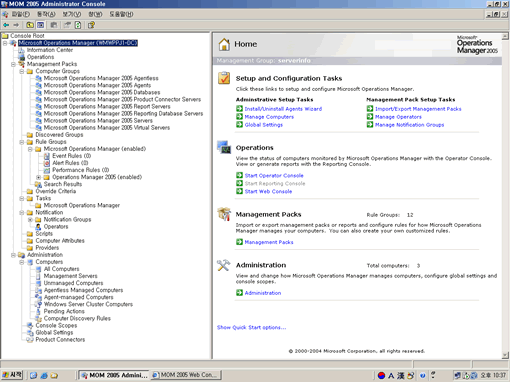Click the Event Rules (0) icon

[x=47, y=156]
